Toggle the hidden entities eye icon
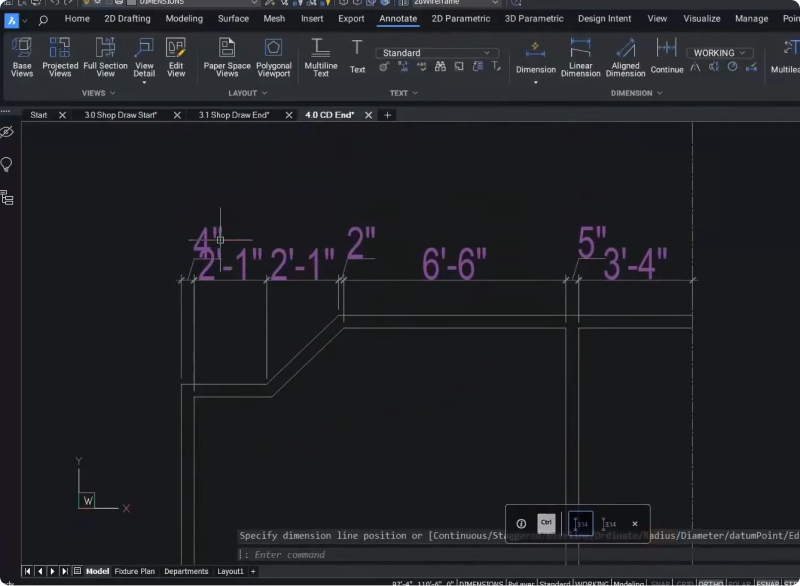This screenshot has width=800, height=586. 7,132
